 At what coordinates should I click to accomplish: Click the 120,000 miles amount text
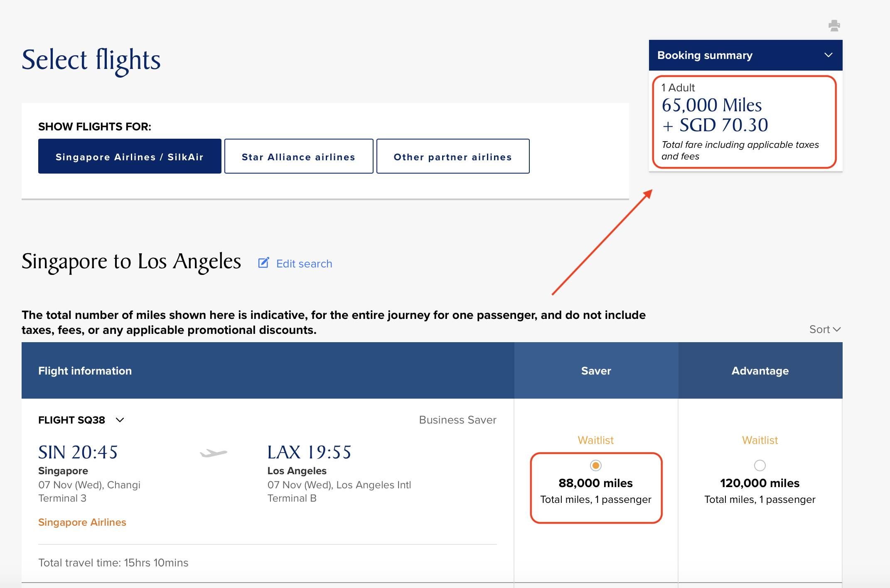760,483
